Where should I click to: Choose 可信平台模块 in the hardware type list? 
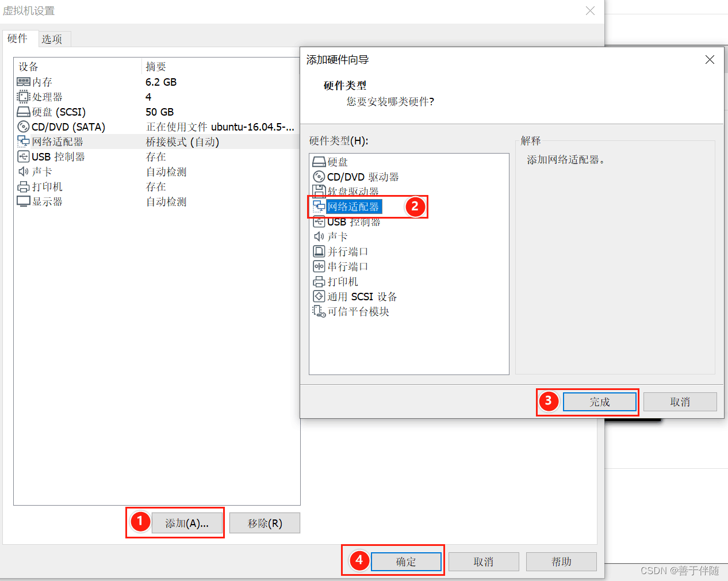click(x=358, y=311)
